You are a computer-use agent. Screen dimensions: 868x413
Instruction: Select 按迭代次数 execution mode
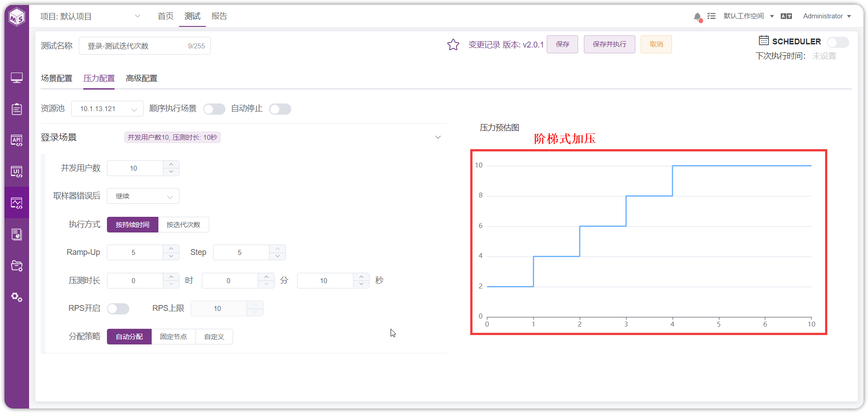[x=183, y=224]
